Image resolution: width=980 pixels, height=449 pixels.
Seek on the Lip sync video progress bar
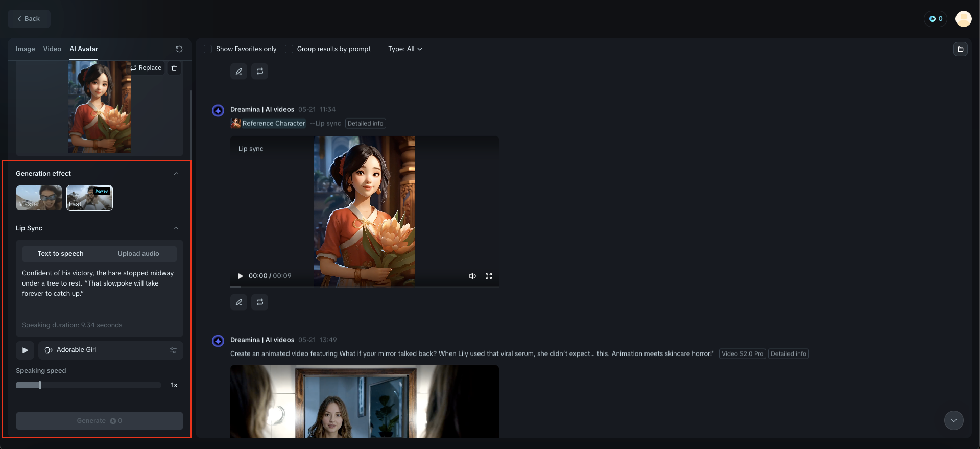pyautogui.click(x=365, y=287)
